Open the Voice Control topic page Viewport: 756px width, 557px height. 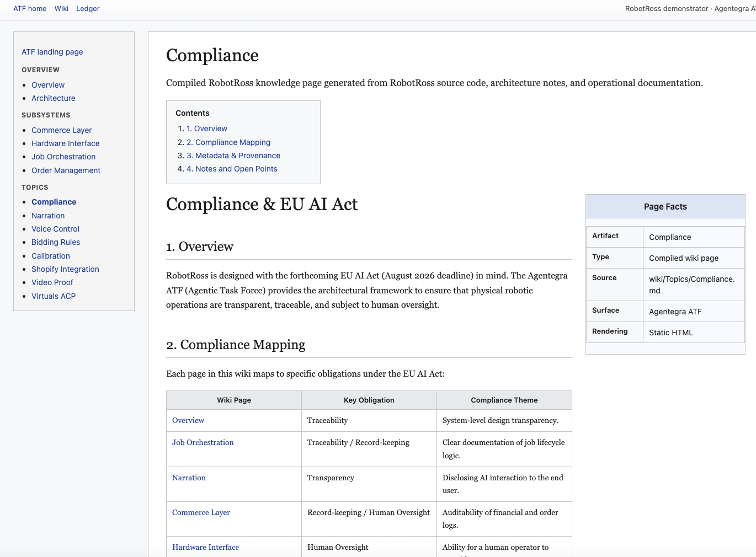[x=55, y=229]
